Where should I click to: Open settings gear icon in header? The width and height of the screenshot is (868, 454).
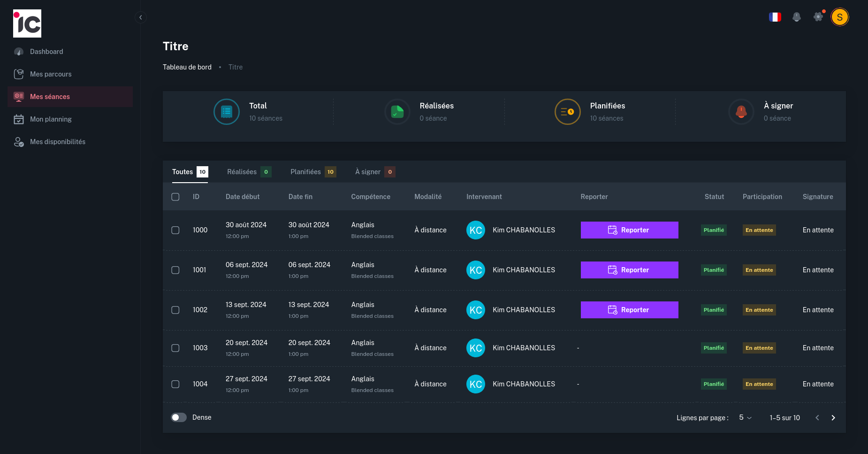coord(818,17)
